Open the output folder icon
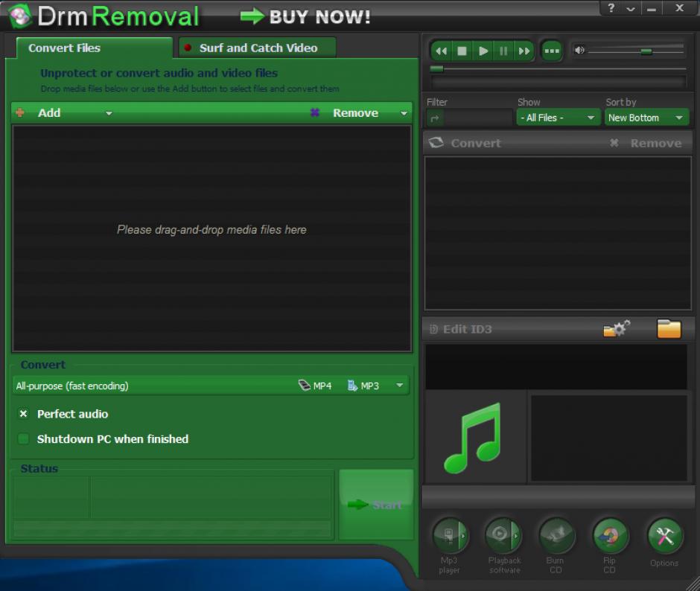 click(x=669, y=329)
